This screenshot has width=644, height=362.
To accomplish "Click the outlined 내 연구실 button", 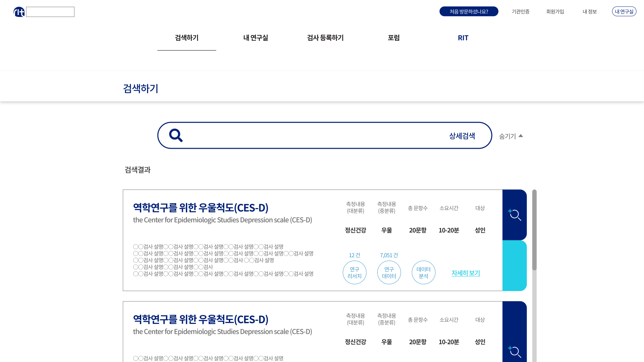I will click(624, 11).
